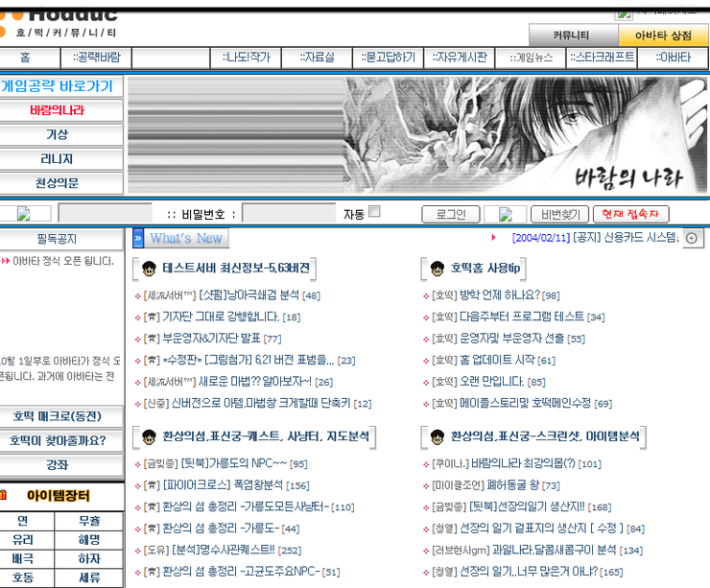
Task: Go to 홈 in the navigation bar
Action: [26, 58]
